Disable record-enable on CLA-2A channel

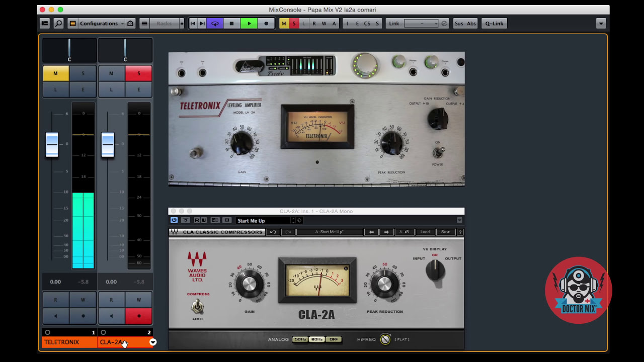(139, 316)
